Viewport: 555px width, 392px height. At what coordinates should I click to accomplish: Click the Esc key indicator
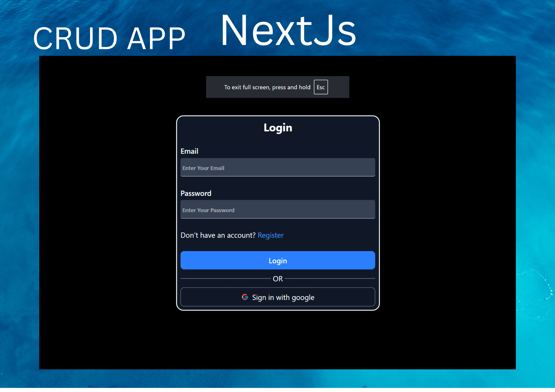(x=321, y=87)
